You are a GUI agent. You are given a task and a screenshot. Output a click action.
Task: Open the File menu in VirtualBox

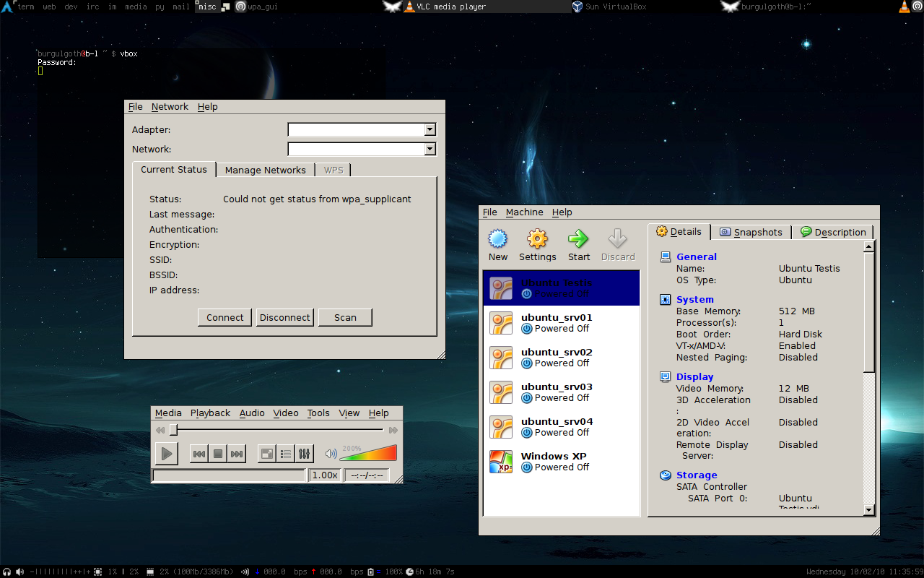point(490,212)
